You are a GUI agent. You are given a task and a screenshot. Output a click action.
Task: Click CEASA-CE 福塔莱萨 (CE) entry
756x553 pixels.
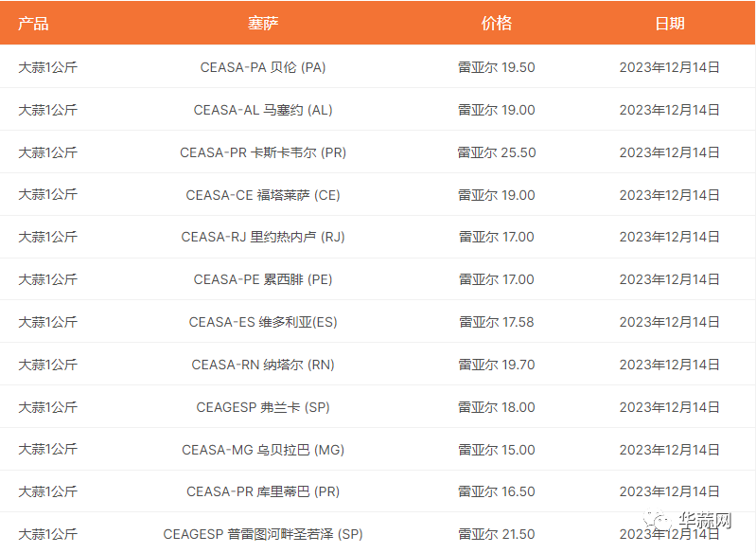263,195
